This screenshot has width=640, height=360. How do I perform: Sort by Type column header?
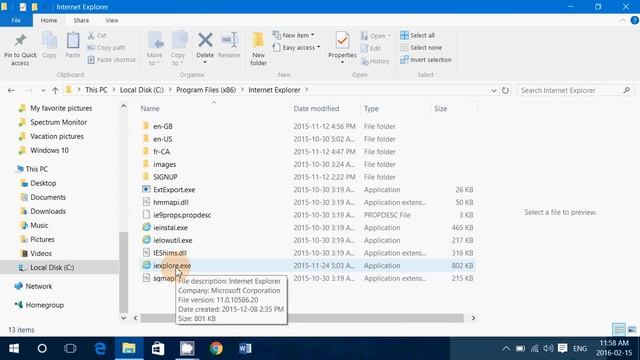tap(371, 109)
